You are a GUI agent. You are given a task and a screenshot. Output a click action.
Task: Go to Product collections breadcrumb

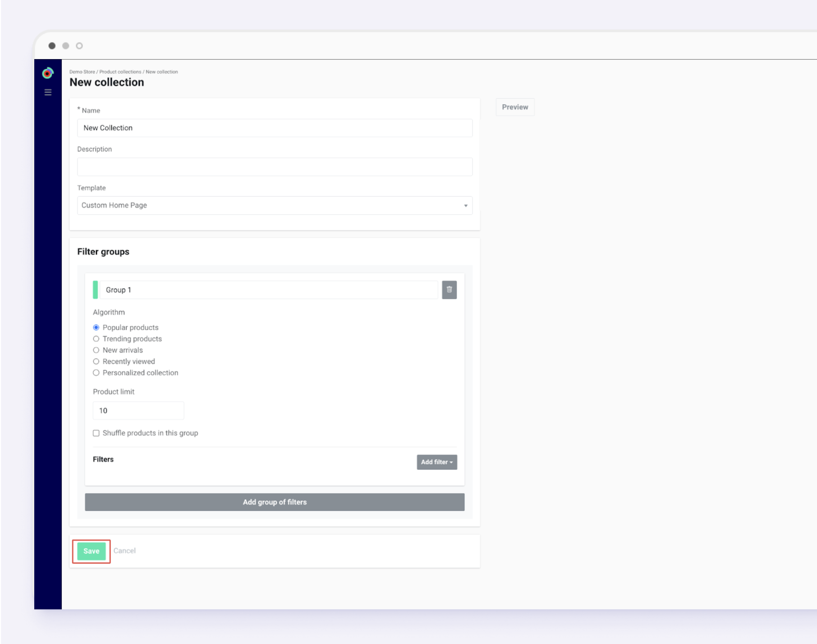(x=120, y=72)
